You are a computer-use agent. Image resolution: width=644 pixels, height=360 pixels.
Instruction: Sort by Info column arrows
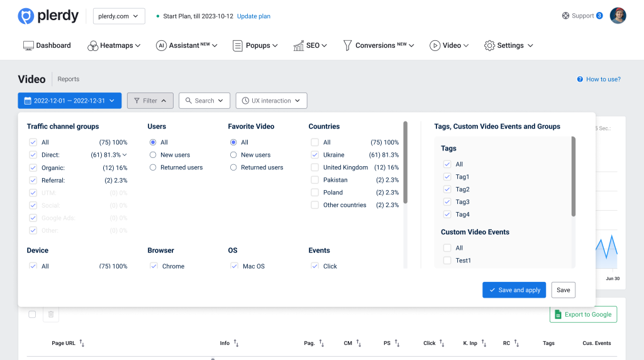tap(236, 343)
